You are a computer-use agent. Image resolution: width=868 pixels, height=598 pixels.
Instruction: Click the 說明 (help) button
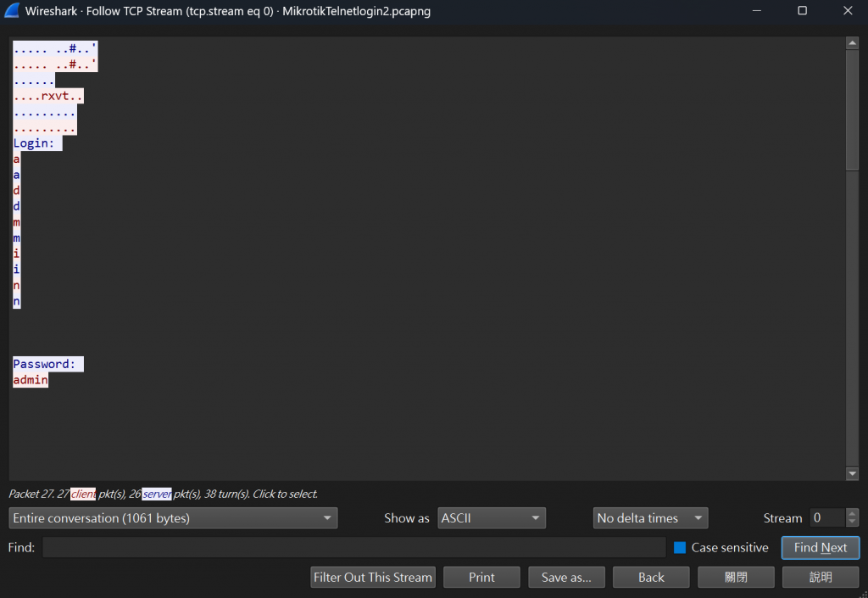pyautogui.click(x=821, y=577)
